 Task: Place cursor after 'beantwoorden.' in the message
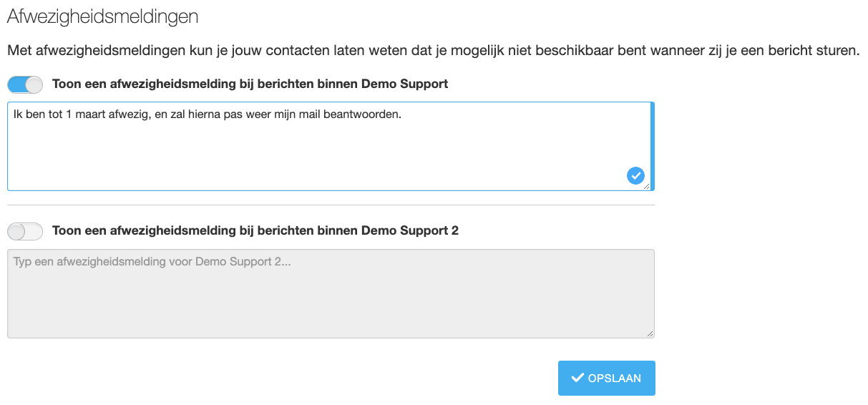click(402, 114)
